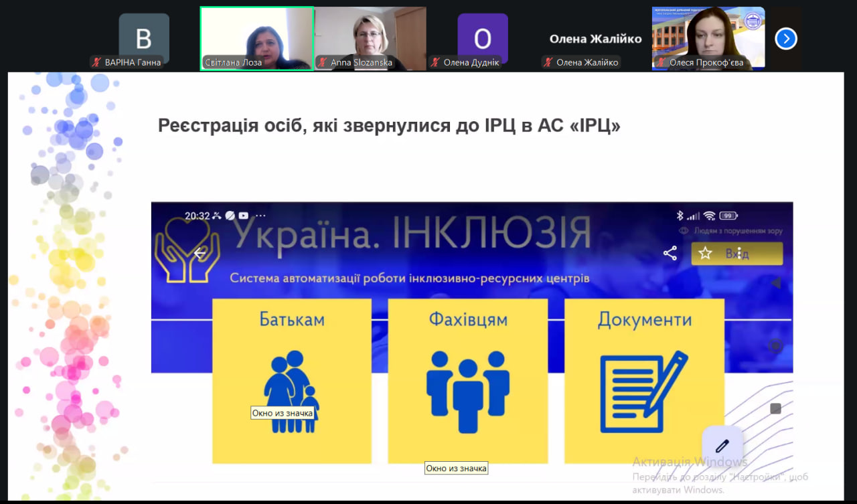Click muted mic icon next to Anna Slozanska
The height and width of the screenshot is (504, 857).
323,63
